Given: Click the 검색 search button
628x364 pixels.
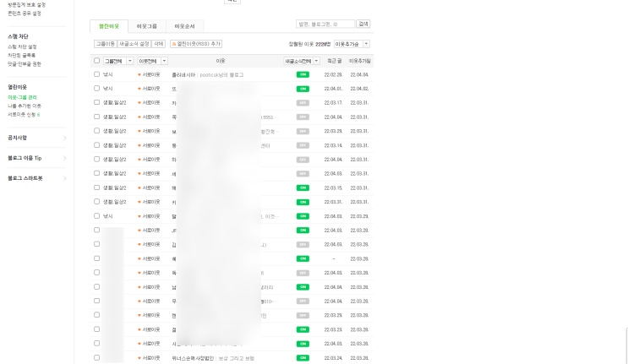Looking at the screenshot, I should point(363,24).
